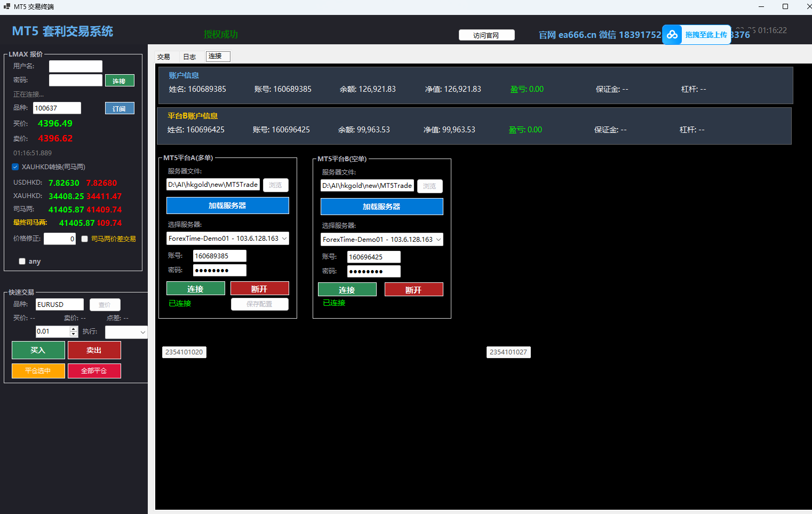Click the USDHKD ask value 7.82680

pyautogui.click(x=102, y=183)
